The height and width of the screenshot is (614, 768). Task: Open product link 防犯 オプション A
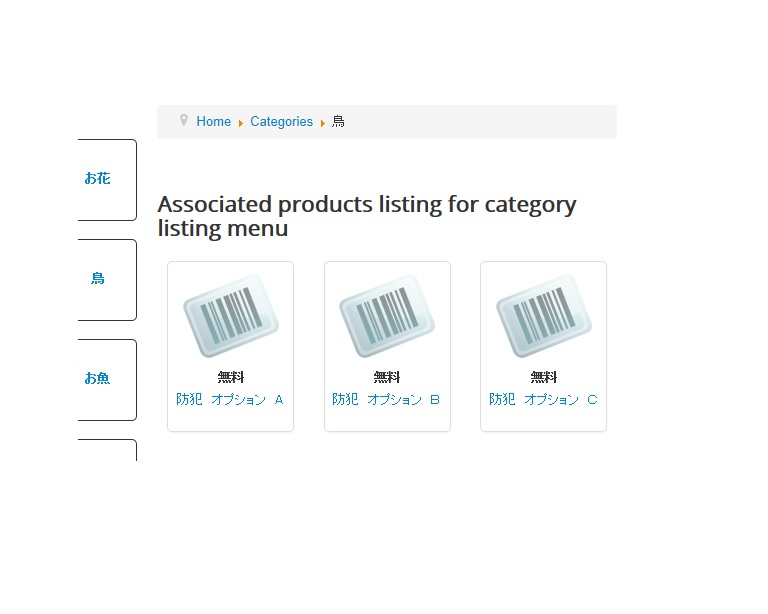230,400
